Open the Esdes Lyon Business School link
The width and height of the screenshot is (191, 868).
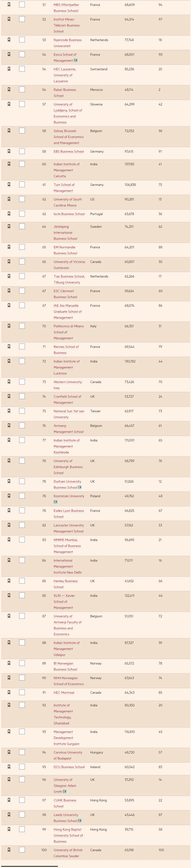click(69, 514)
